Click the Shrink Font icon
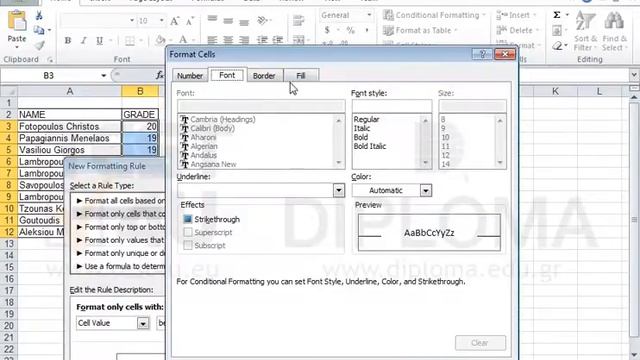 pyautogui.click(x=190, y=21)
